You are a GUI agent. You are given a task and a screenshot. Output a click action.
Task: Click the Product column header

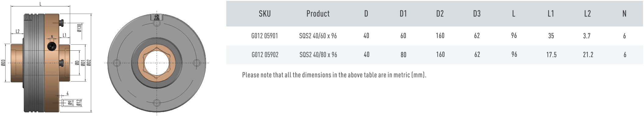coord(318,14)
